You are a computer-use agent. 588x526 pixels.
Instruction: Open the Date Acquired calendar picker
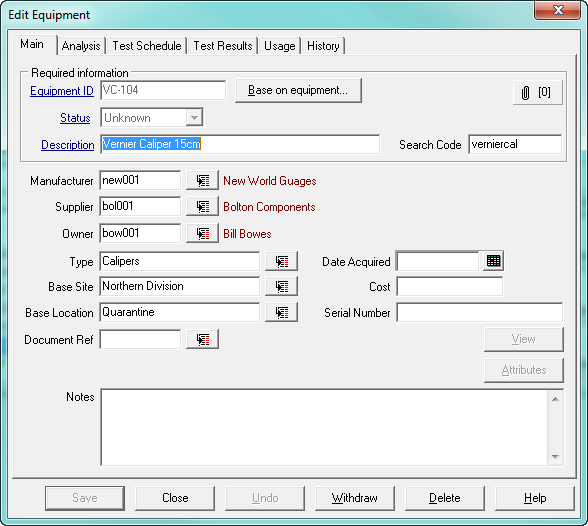[x=493, y=261]
